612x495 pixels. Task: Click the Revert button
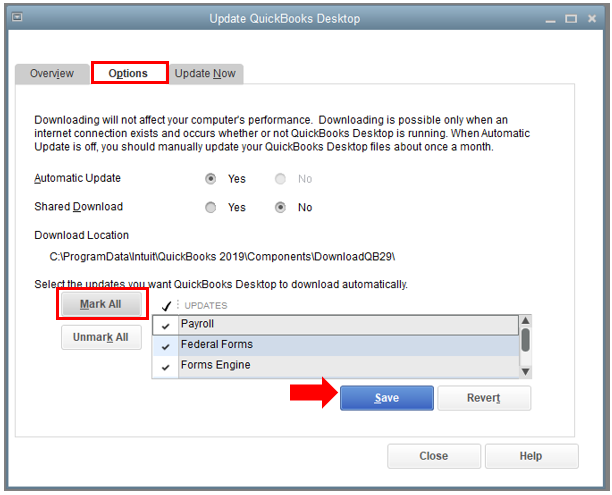[x=484, y=398]
